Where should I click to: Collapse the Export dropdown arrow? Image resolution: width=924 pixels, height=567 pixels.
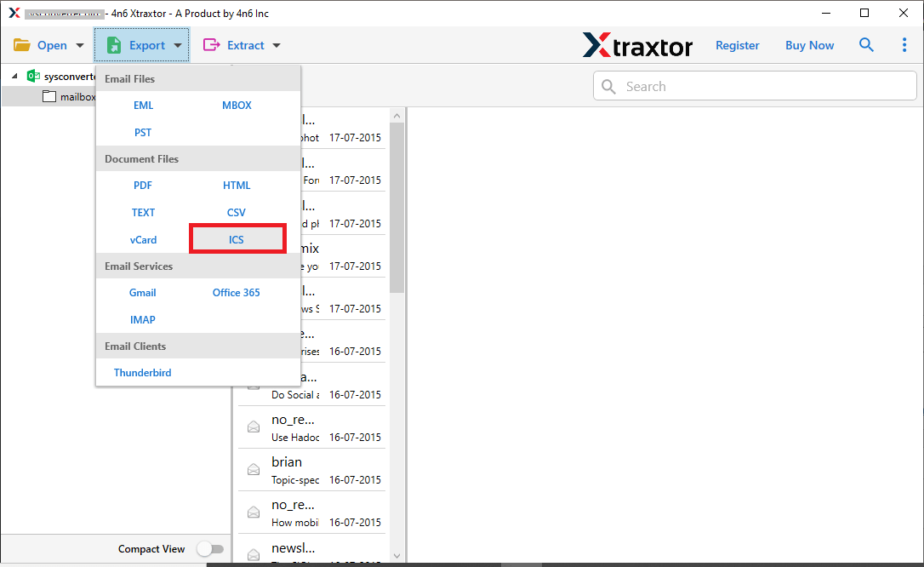click(177, 45)
